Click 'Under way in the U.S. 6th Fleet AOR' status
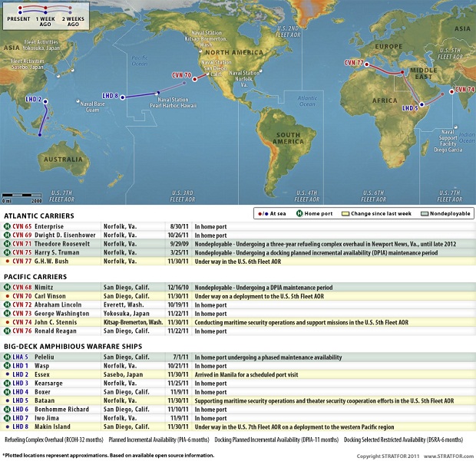 point(238,262)
